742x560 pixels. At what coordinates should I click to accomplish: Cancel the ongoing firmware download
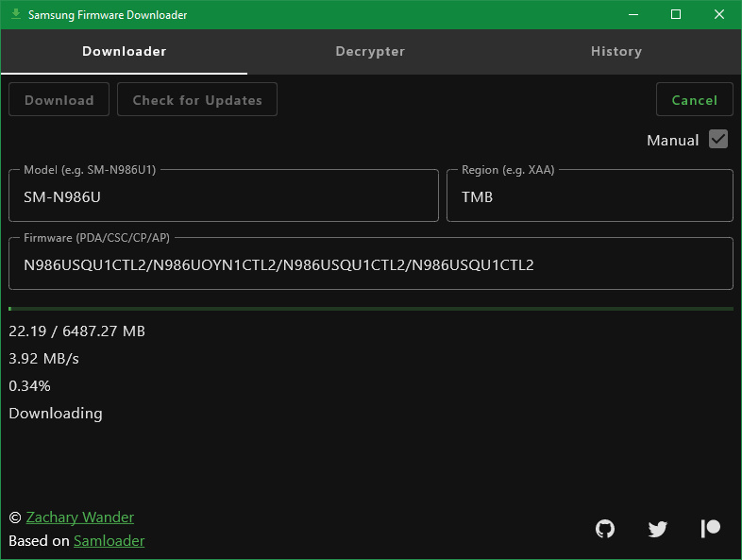tap(695, 100)
